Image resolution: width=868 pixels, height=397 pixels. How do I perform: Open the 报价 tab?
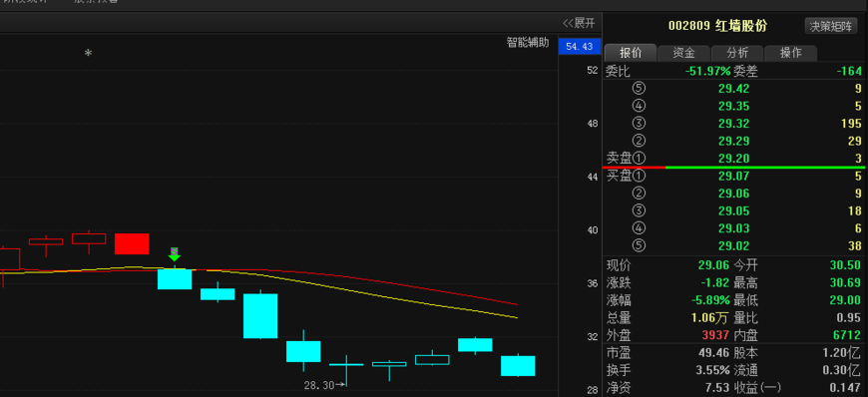click(x=631, y=53)
